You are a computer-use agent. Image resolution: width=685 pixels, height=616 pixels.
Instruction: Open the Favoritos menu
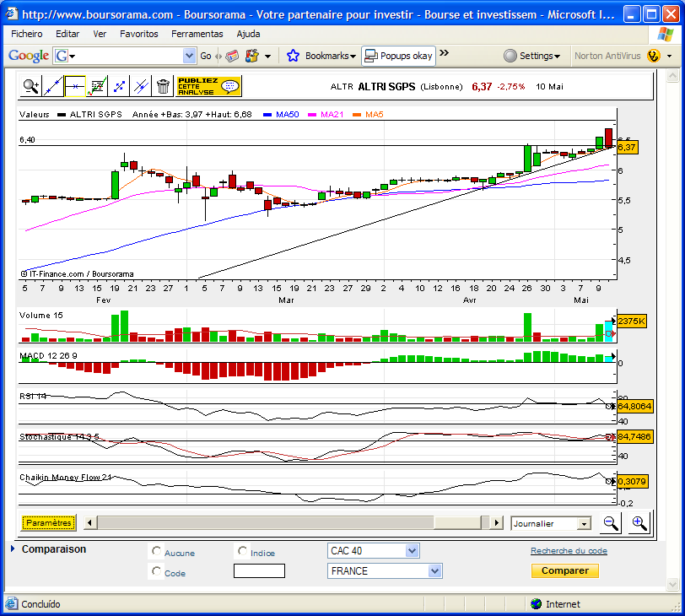139,34
